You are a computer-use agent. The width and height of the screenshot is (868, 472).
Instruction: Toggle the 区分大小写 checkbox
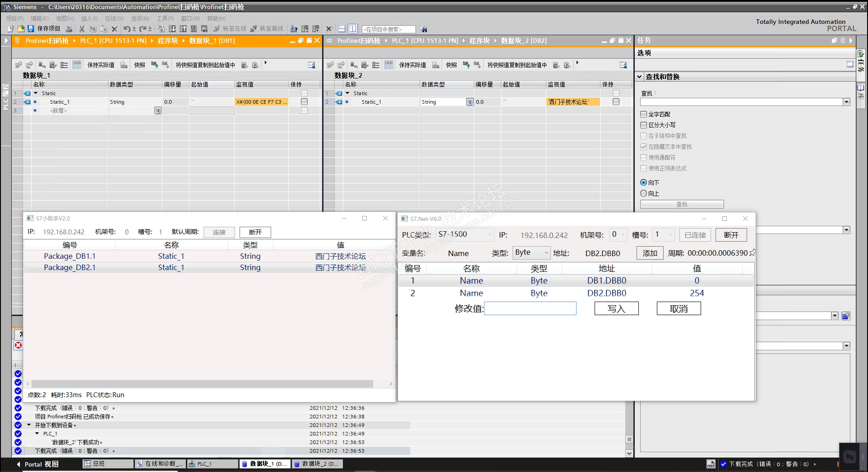pos(644,125)
